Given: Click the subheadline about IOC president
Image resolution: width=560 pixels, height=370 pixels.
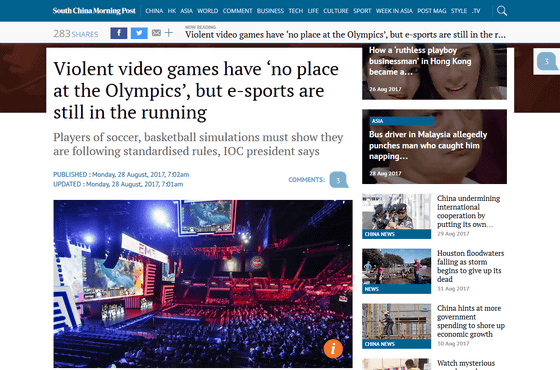Looking at the screenshot, I should coord(198,144).
